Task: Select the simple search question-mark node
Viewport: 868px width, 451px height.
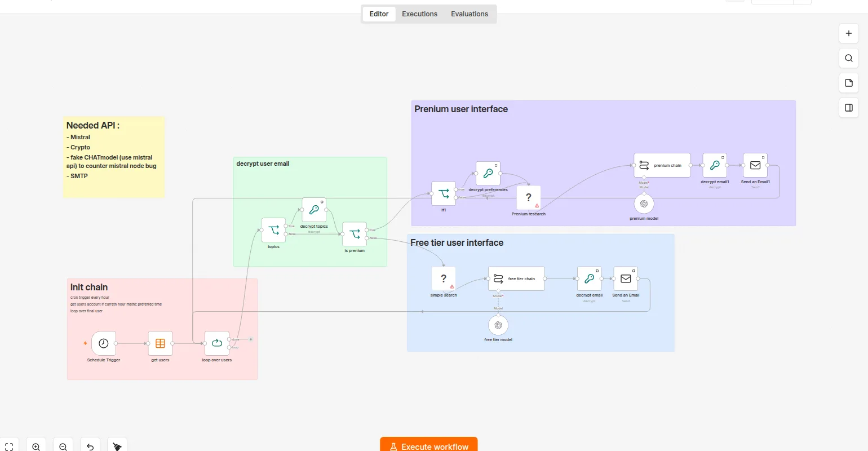Action: [x=444, y=278]
